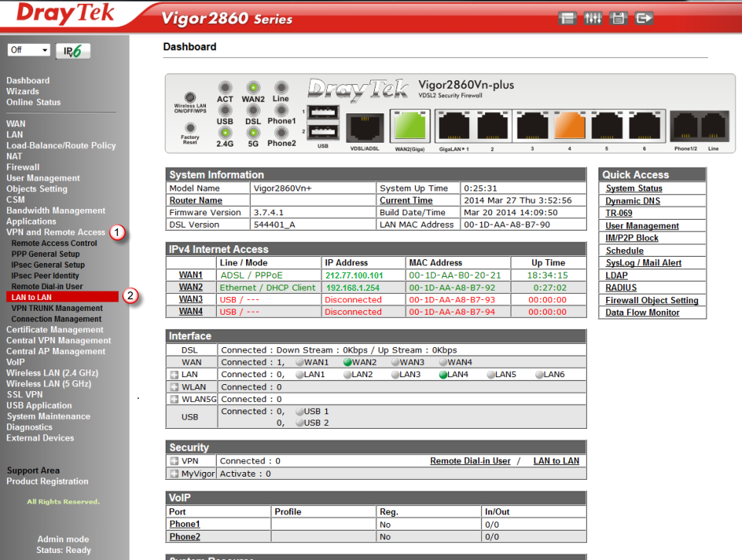This screenshot has height=560, width=742.
Task: Click the 2.4G LED indicator
Action: tap(224, 133)
